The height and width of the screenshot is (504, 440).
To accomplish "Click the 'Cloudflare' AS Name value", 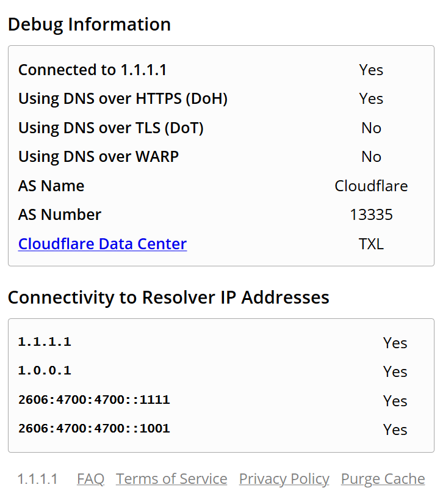I will 371,186.
